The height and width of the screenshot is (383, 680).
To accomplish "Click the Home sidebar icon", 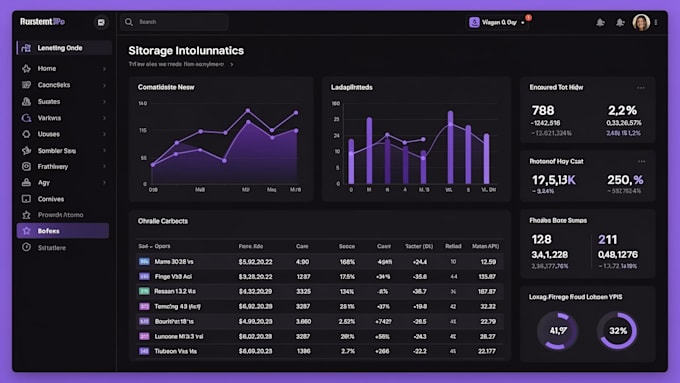I will coord(26,69).
